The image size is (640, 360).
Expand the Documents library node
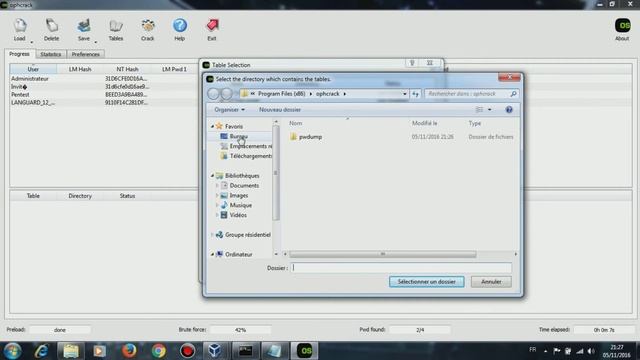217,185
